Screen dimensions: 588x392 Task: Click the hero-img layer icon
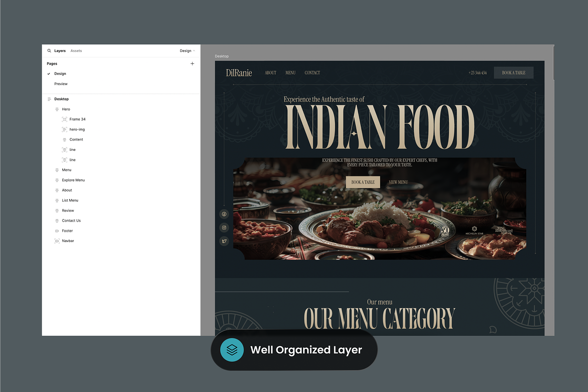coord(64,129)
